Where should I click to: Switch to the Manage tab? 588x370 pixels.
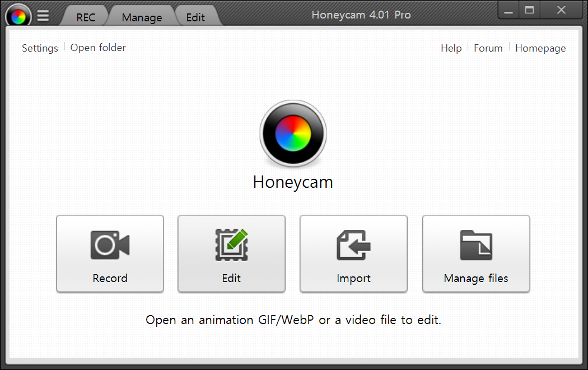click(142, 17)
